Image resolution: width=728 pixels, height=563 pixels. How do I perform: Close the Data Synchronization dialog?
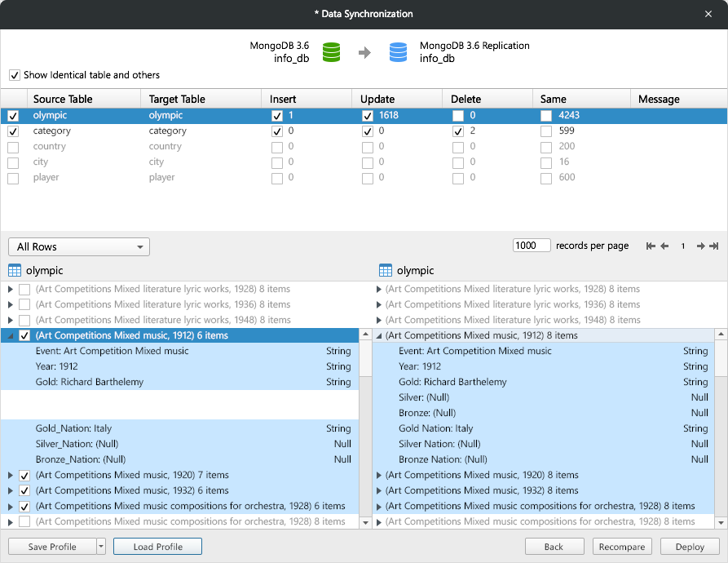[708, 14]
